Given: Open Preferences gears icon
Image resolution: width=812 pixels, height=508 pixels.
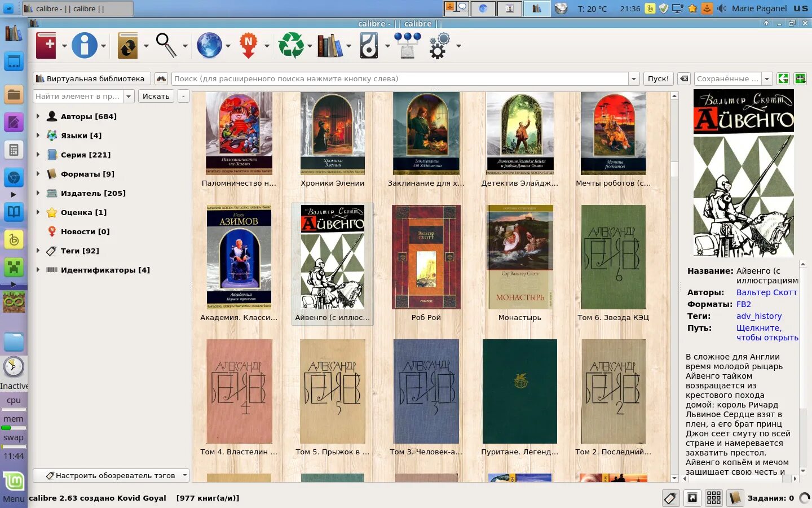Looking at the screenshot, I should [x=440, y=46].
